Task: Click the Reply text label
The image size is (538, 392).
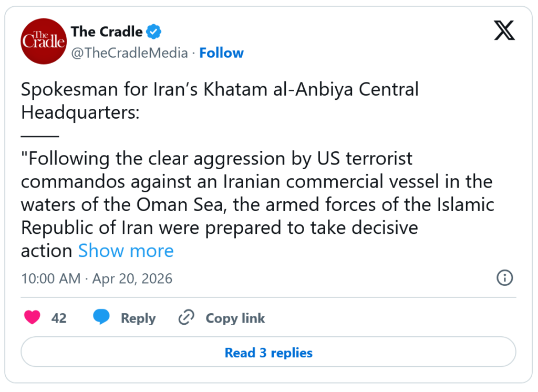Action: click(x=138, y=318)
